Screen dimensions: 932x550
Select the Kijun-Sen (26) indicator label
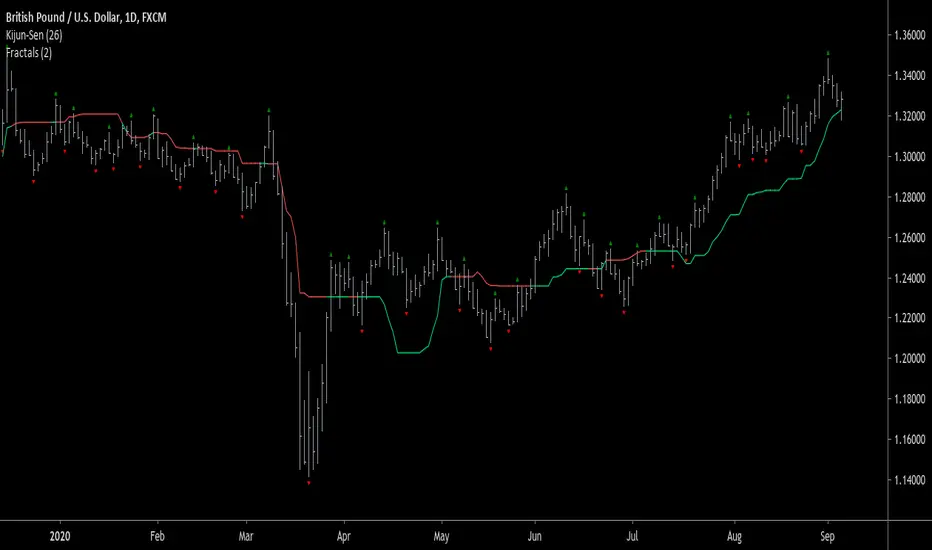click(34, 35)
